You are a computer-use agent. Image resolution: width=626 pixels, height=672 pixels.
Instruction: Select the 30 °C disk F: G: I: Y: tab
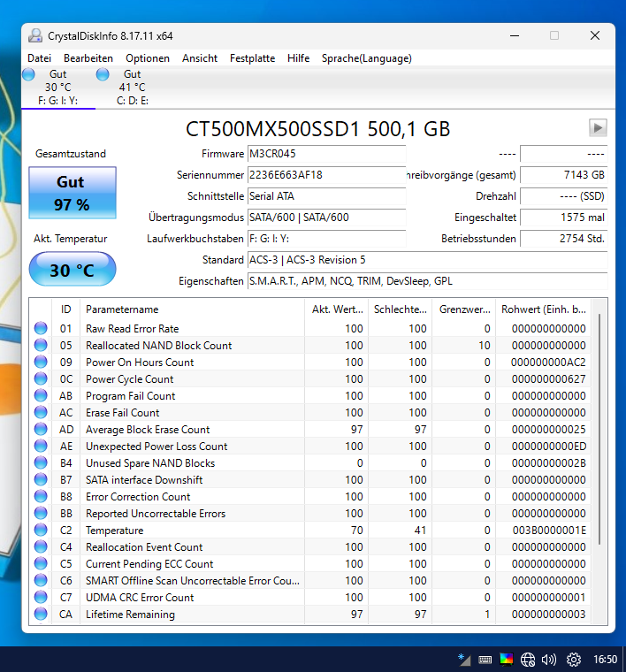tap(58, 88)
